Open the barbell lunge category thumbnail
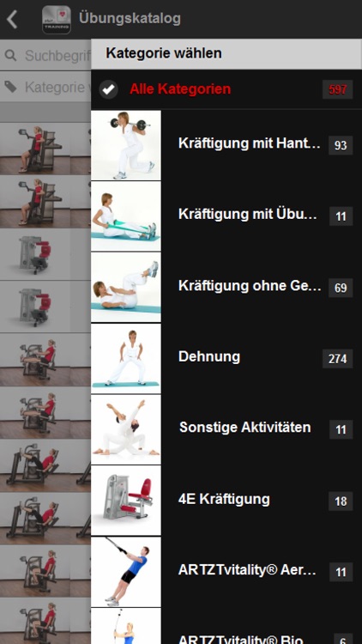Viewport: 362px width, 644px height. pos(126,145)
